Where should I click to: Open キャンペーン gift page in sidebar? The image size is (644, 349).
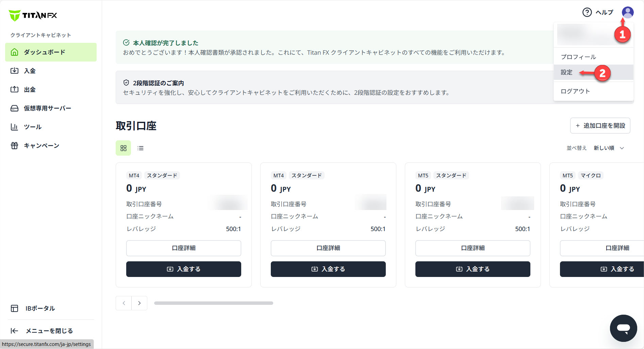tap(42, 145)
